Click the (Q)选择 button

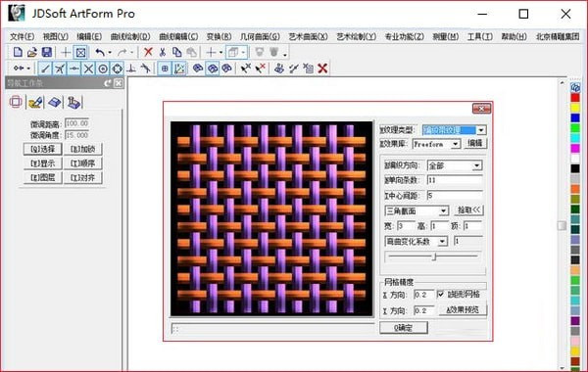(43, 149)
